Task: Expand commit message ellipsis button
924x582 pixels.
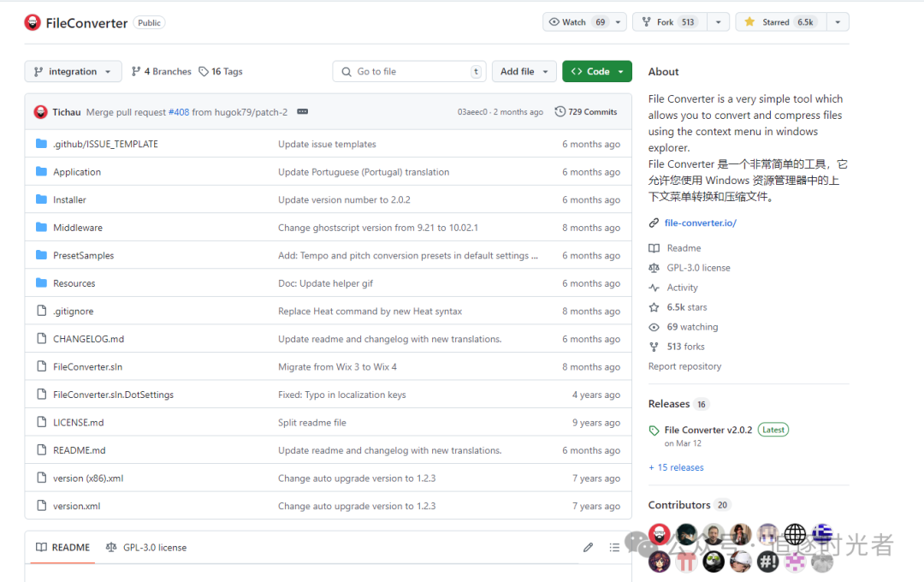Action: (302, 111)
